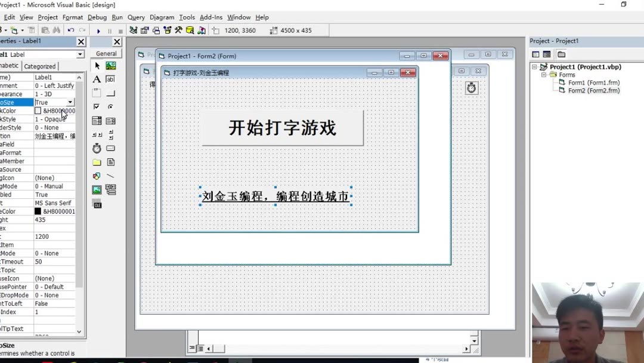The image size is (644, 363).
Task: Click the Start (Run) toolbar icon
Action: (x=99, y=30)
